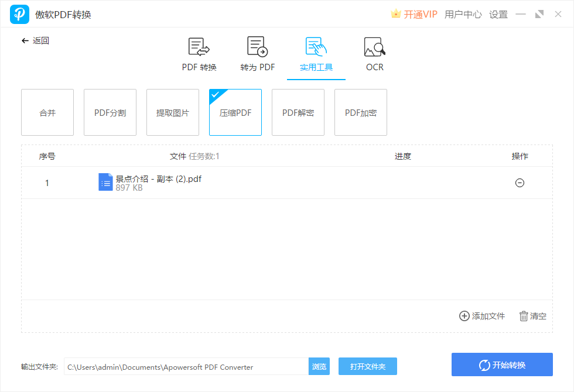
Task: Select the PDF分割 split tool
Action: pos(110,112)
